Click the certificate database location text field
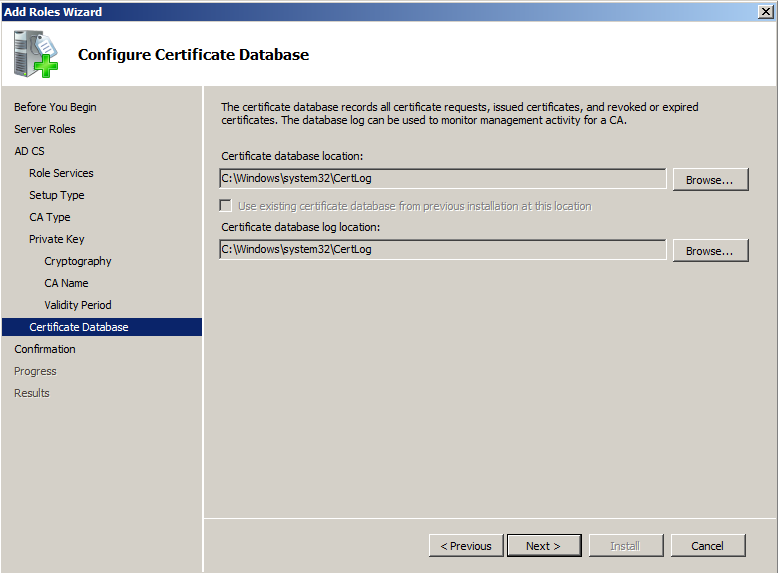This screenshot has width=778, height=573. (x=442, y=179)
